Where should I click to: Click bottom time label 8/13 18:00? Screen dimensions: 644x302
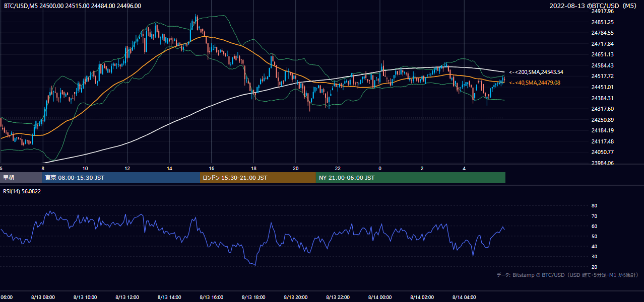(x=253, y=297)
